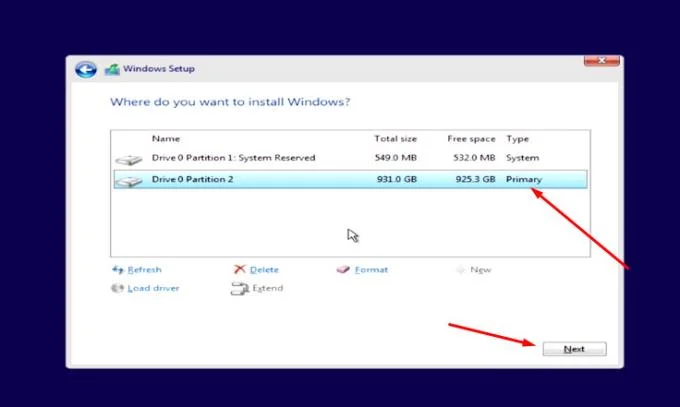Select the Drive 0 Partition 2 row
Screen dimensions: 680x407
350,179
